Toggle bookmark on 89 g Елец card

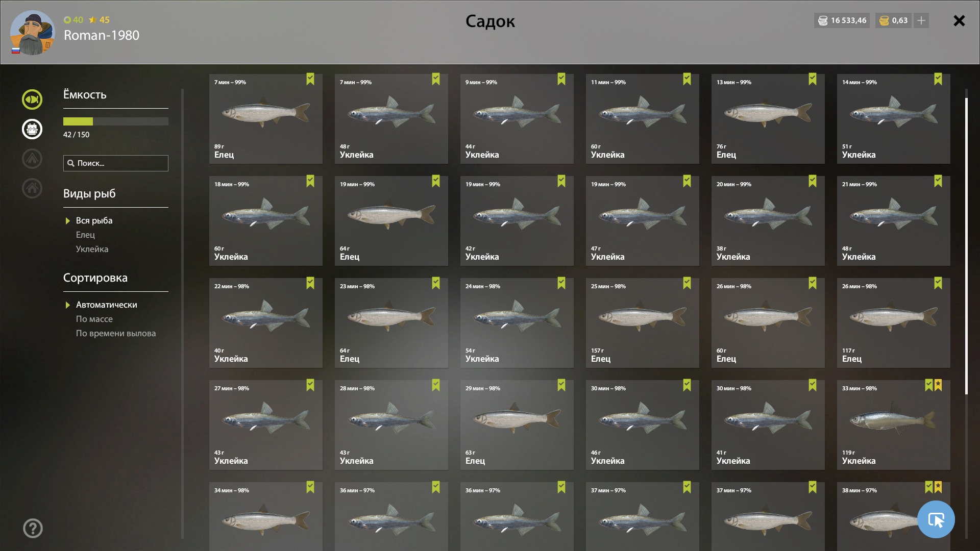coord(310,79)
